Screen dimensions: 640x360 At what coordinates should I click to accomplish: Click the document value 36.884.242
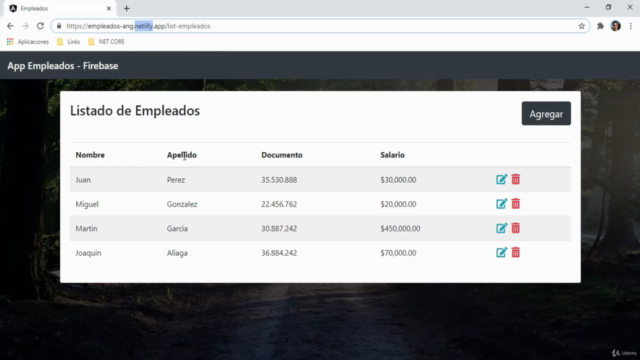(x=279, y=253)
